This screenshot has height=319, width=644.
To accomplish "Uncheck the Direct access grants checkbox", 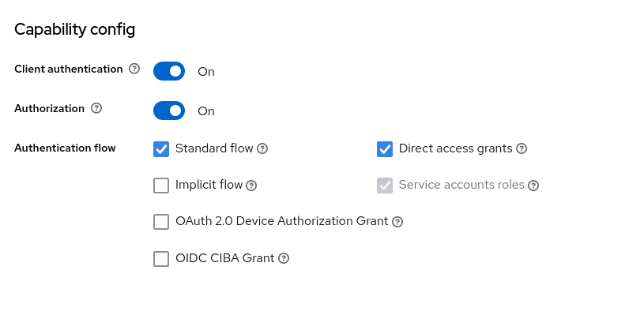I will 385,148.
